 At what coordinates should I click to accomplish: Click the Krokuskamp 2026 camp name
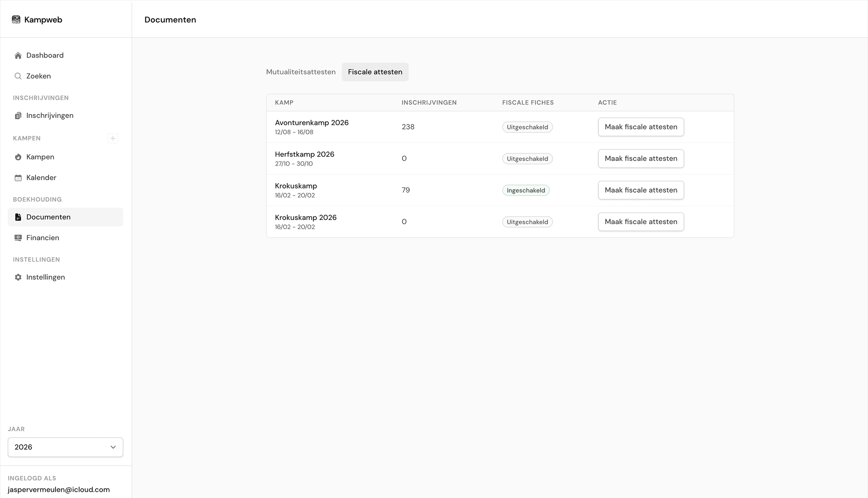click(306, 218)
